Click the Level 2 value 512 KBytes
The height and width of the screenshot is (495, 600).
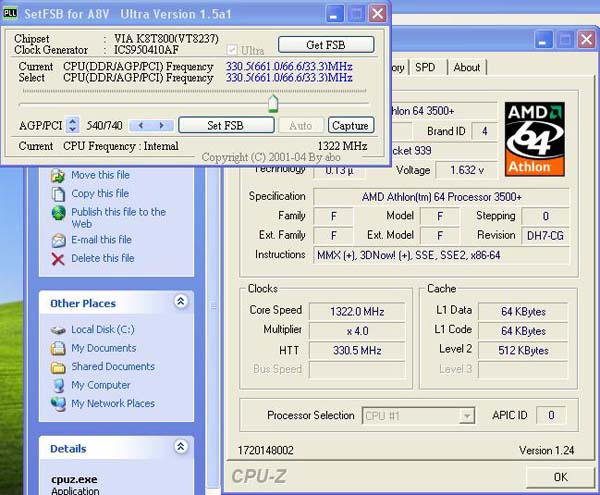point(523,350)
